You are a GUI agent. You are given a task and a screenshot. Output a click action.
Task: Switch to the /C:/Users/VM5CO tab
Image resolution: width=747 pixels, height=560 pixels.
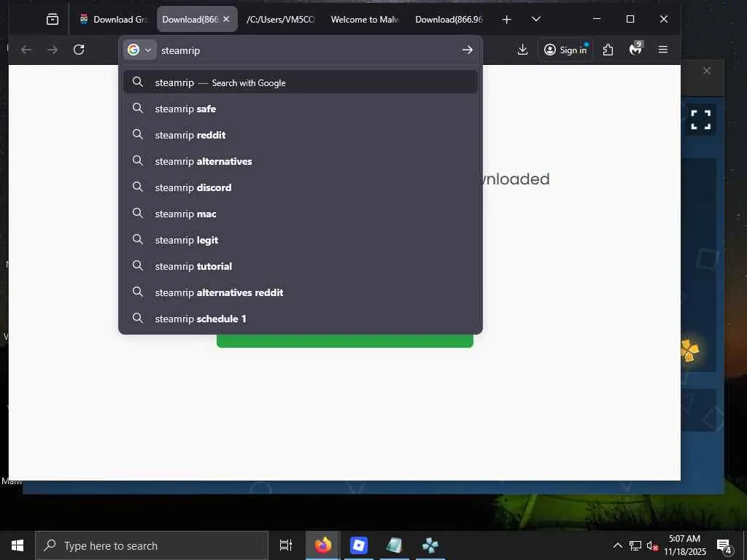(280, 20)
